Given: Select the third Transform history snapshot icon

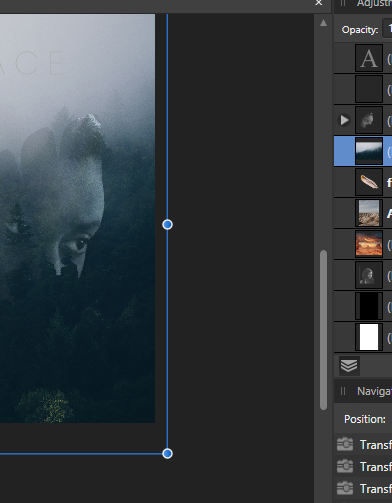Looking at the screenshot, I should coord(345,489).
